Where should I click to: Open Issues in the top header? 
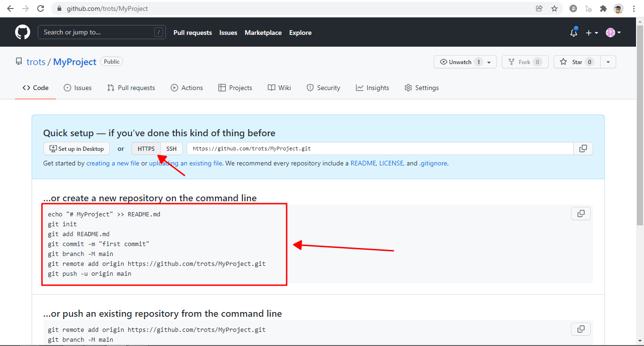[228, 33]
